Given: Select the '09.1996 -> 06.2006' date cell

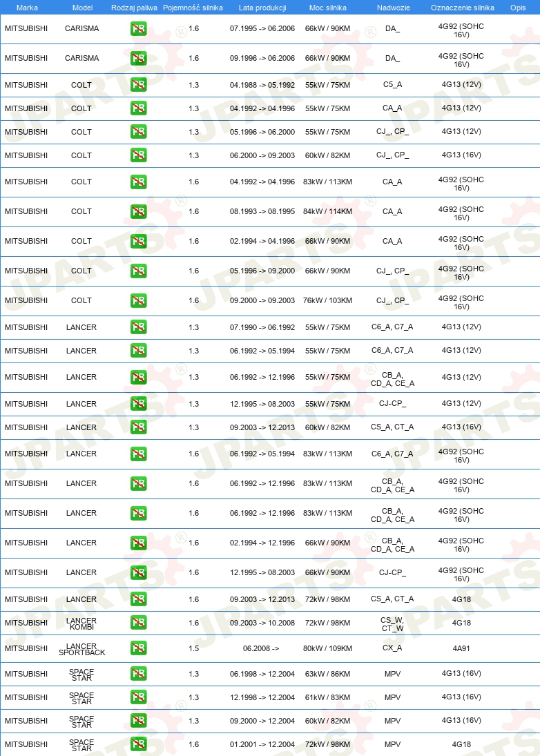Looking at the screenshot, I should click(x=262, y=58).
